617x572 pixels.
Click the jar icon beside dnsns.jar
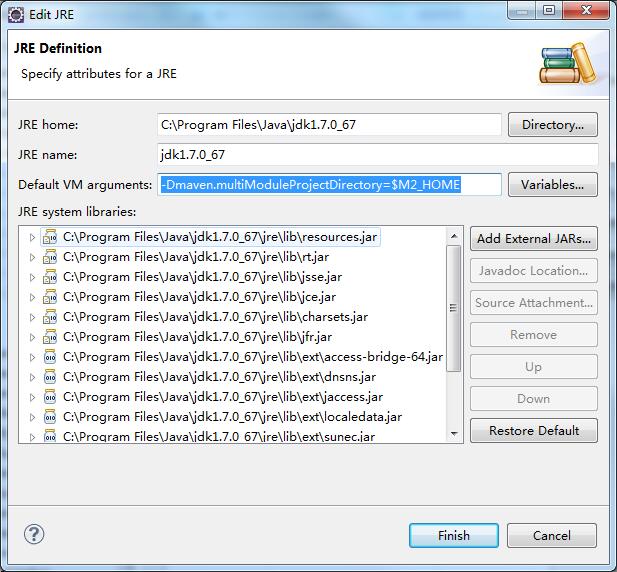point(50,377)
